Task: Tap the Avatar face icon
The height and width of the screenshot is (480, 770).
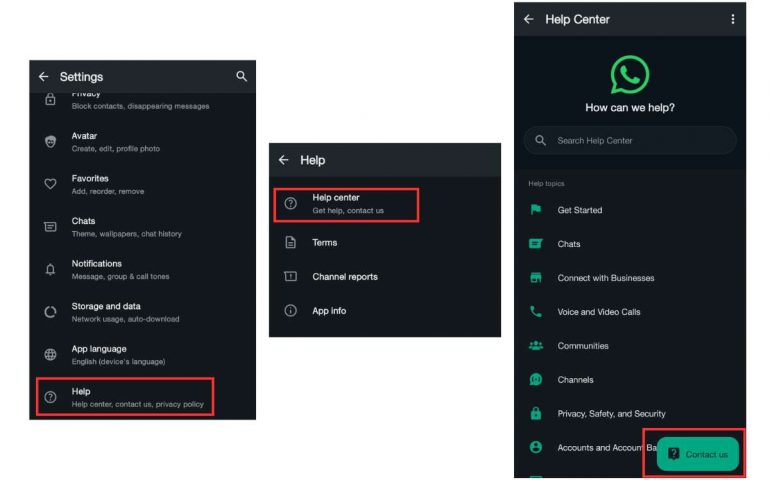Action: 50,142
